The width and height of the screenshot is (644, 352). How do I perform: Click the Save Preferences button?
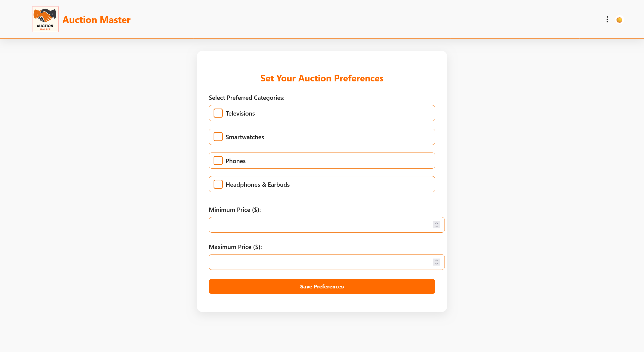click(x=322, y=286)
